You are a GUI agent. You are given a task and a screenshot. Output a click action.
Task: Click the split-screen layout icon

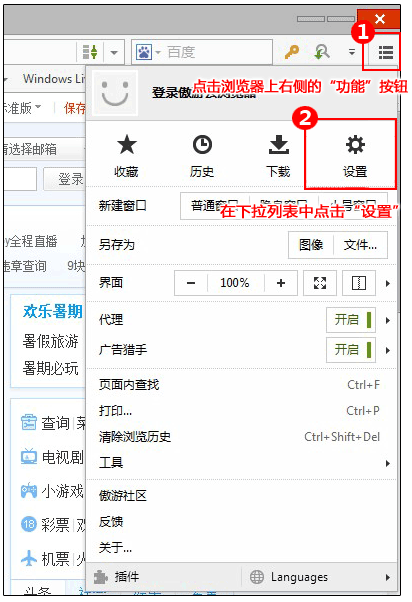(x=359, y=283)
